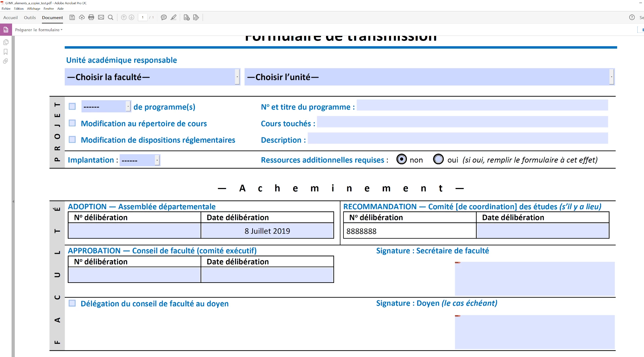Open the help question mark icon
The width and height of the screenshot is (644, 357).
tap(632, 17)
